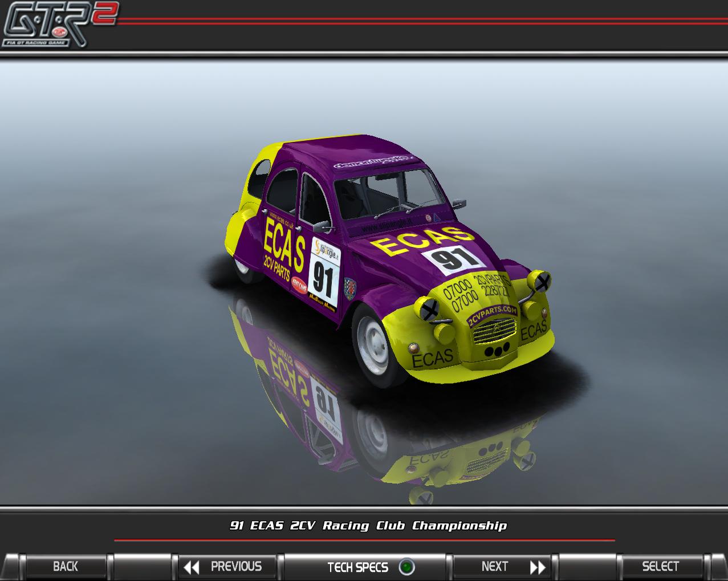Show previous car via PREVIOUS label
The height and width of the screenshot is (581, 728).
pyautogui.click(x=236, y=567)
